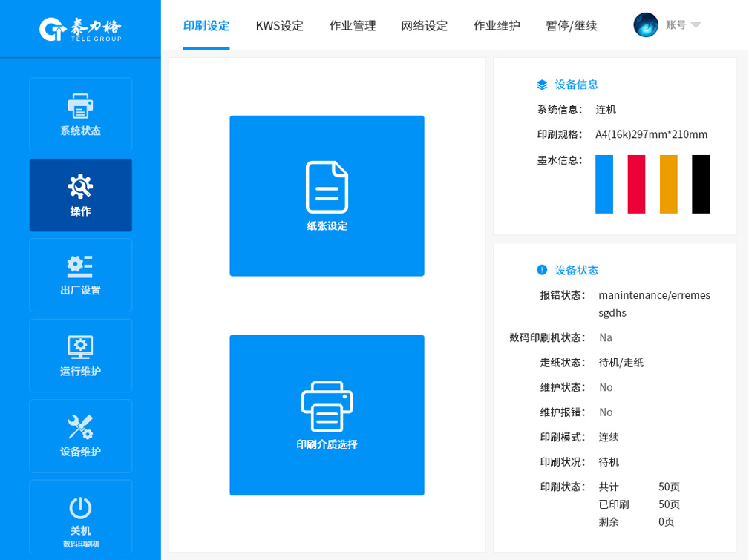Screen dimensions: 749x560
Task: Click the A4(16k)297mm*210mm value
Action: click(651, 135)
